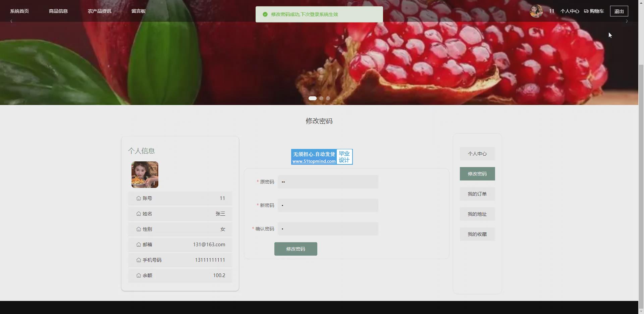Click the 退出 logout button
Viewport: 644px width, 314px height.
(619, 11)
